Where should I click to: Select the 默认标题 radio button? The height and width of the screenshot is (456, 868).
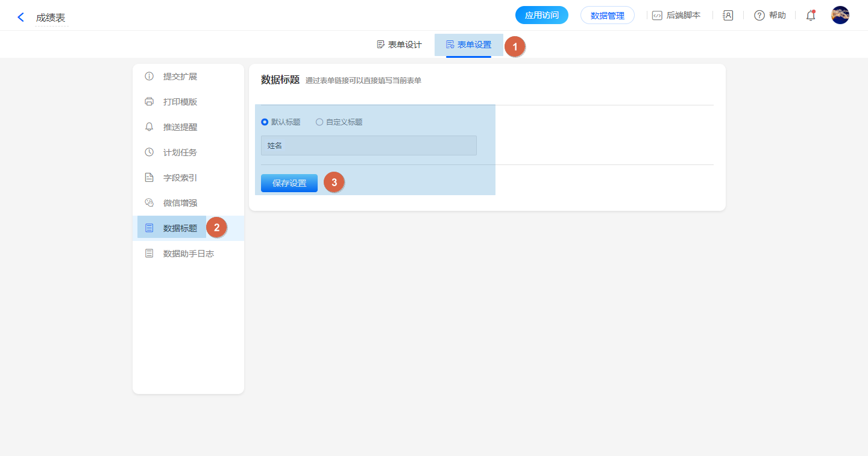pos(265,122)
